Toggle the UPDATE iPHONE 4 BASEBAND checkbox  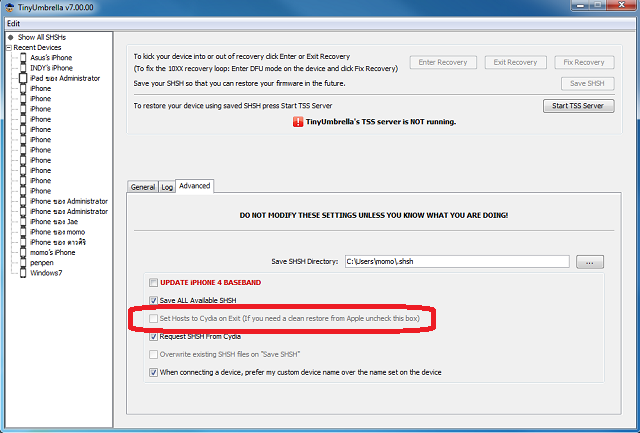153,282
